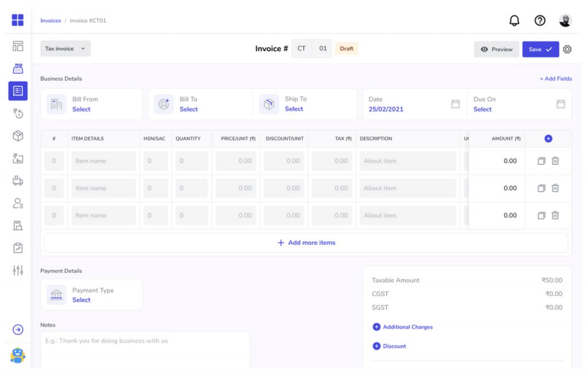This screenshot has width=588, height=375.
Task: Open the sliders settings sidebar icon
Action: [x=18, y=270]
